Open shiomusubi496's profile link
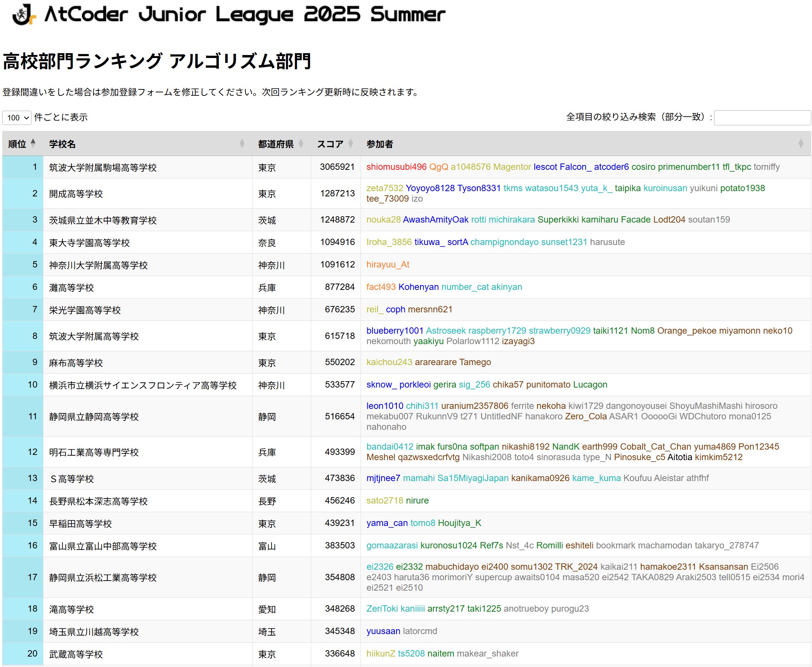This screenshot has height=667, width=812. pos(396,167)
